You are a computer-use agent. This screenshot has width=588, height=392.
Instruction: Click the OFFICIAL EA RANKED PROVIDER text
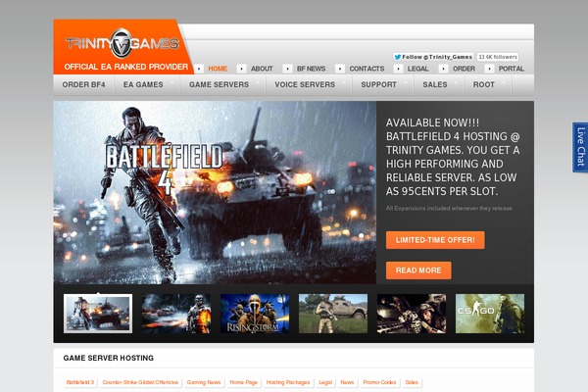tap(126, 67)
